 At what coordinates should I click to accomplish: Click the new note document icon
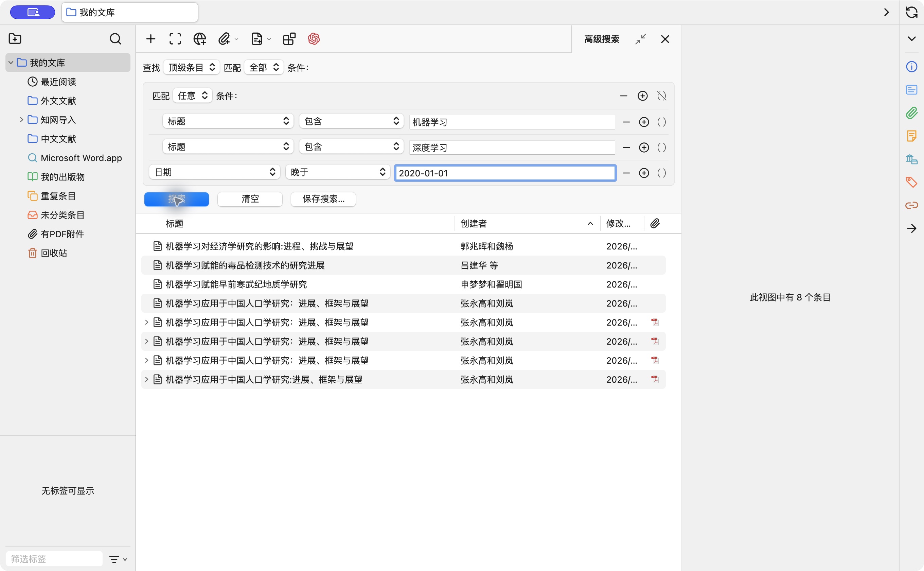click(x=257, y=38)
